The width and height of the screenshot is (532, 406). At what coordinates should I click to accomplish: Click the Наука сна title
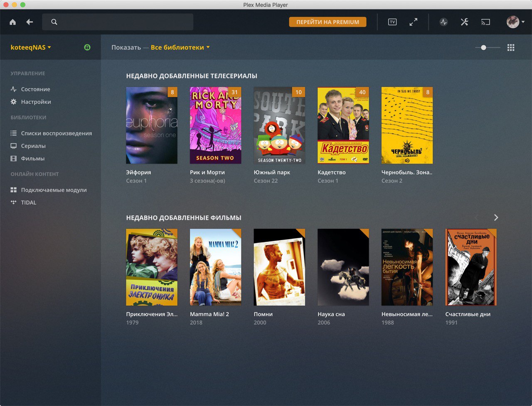pyautogui.click(x=331, y=314)
